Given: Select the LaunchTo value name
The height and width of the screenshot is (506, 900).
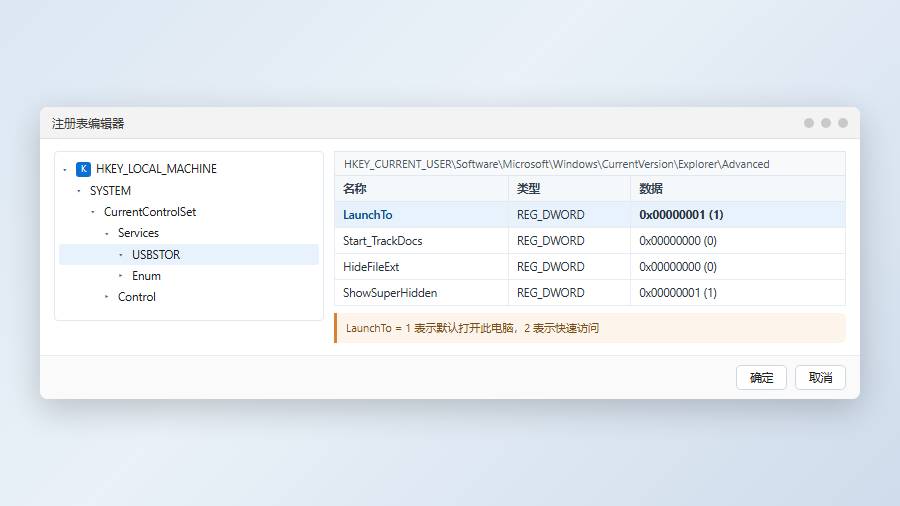Looking at the screenshot, I should click(368, 215).
